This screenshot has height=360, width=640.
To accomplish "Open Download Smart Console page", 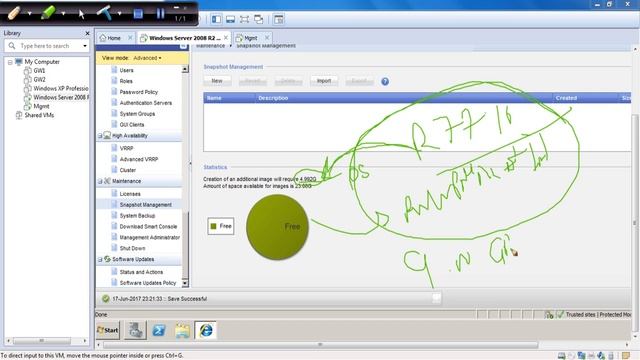I will (x=148, y=227).
